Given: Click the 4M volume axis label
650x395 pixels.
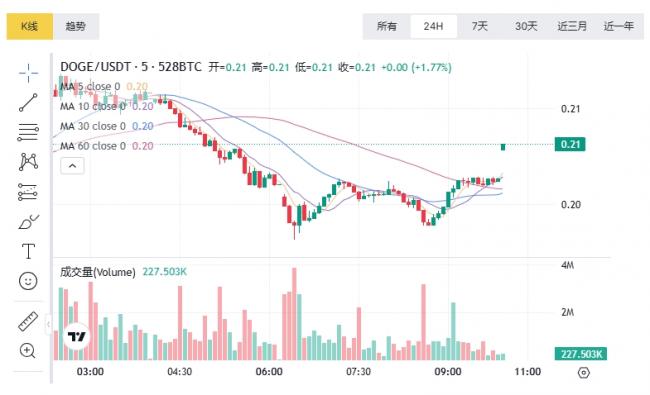Looking at the screenshot, I should [568, 265].
